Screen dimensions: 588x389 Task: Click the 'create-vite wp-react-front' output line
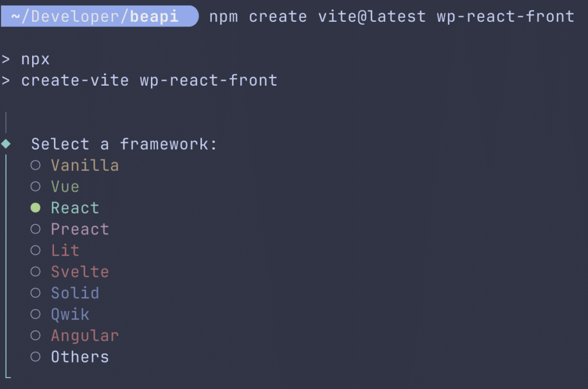point(149,80)
